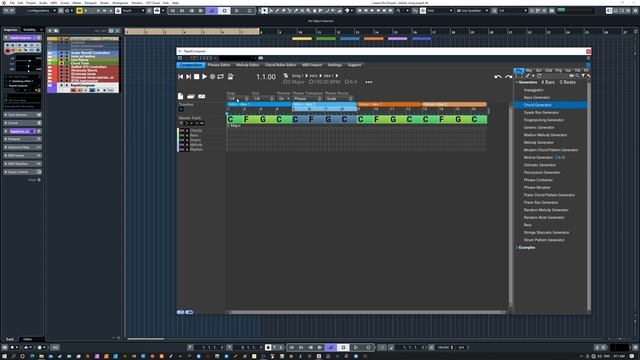
Task: Open the Chord Rules Editor tab
Action: point(280,65)
